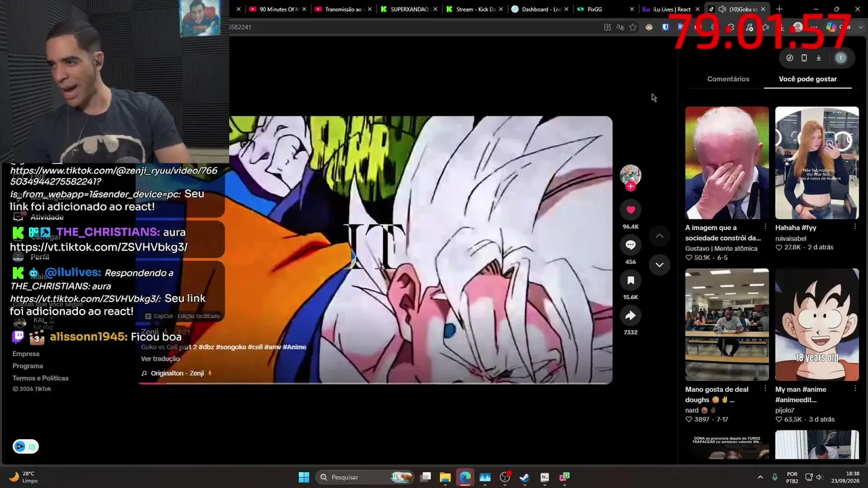Viewport: 868px width, 488px height.
Task: Follow the creator via the plus badge
Action: pos(631,186)
